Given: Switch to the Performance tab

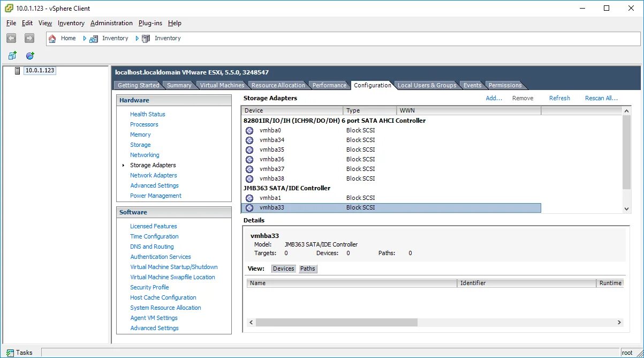Looking at the screenshot, I should [x=329, y=85].
